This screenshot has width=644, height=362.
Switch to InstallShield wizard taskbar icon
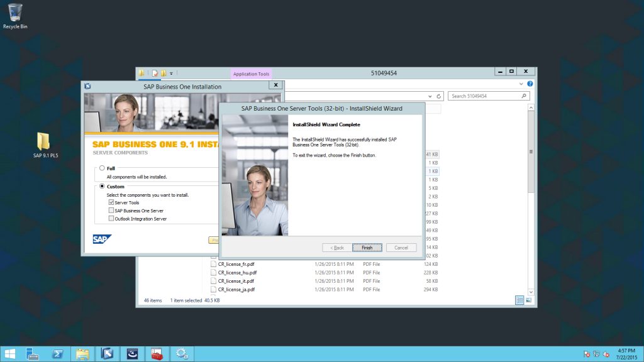(132, 354)
